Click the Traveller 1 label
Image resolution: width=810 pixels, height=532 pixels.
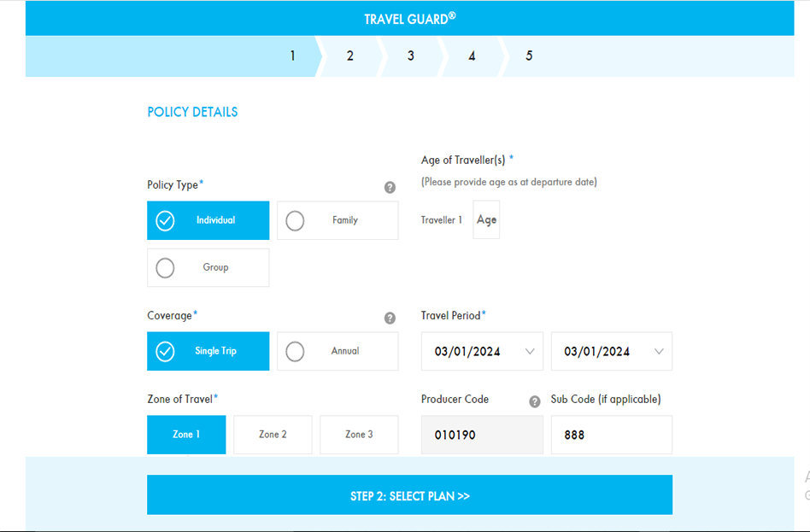pos(442,220)
